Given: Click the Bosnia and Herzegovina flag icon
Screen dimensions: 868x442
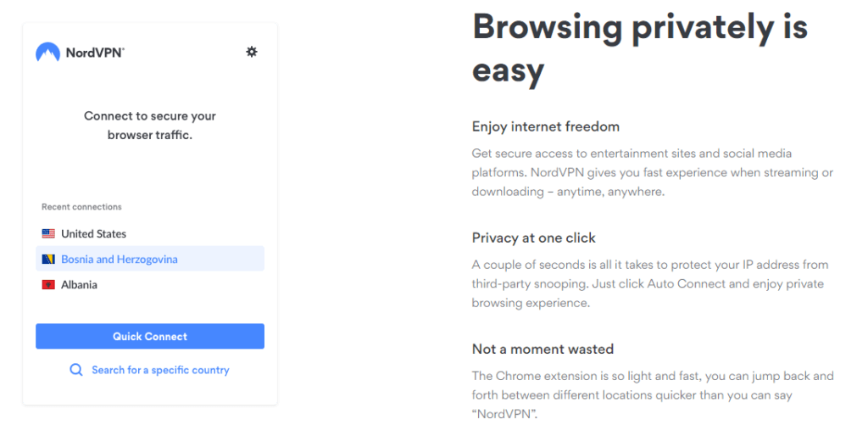Looking at the screenshot, I should (48, 260).
